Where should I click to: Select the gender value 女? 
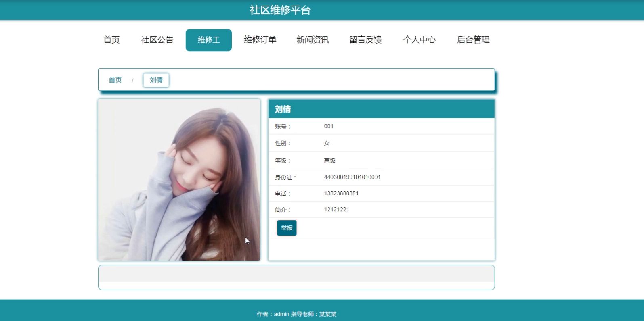[x=327, y=143]
